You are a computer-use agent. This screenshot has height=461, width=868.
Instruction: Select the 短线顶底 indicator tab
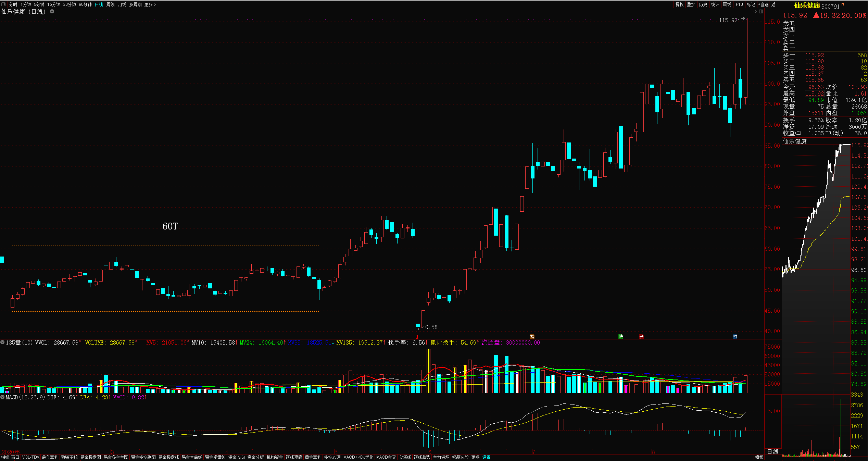click(x=294, y=457)
